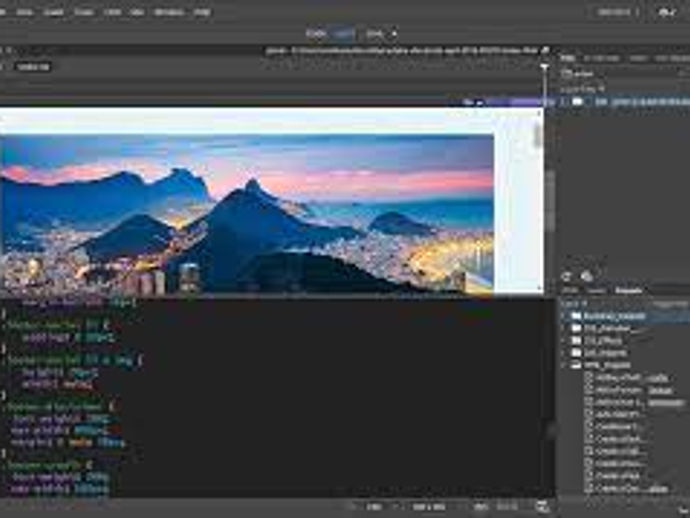Open the Help menu
Viewport: 690px width, 518px height.
[x=202, y=12]
